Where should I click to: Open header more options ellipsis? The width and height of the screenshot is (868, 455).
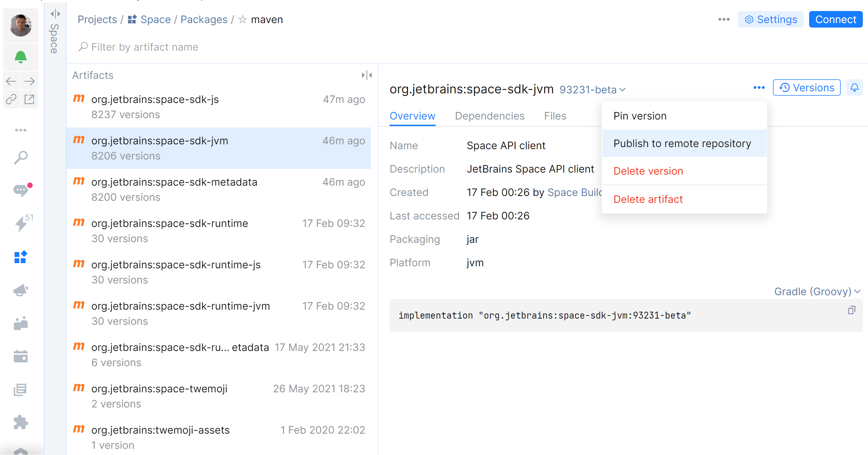(x=724, y=19)
